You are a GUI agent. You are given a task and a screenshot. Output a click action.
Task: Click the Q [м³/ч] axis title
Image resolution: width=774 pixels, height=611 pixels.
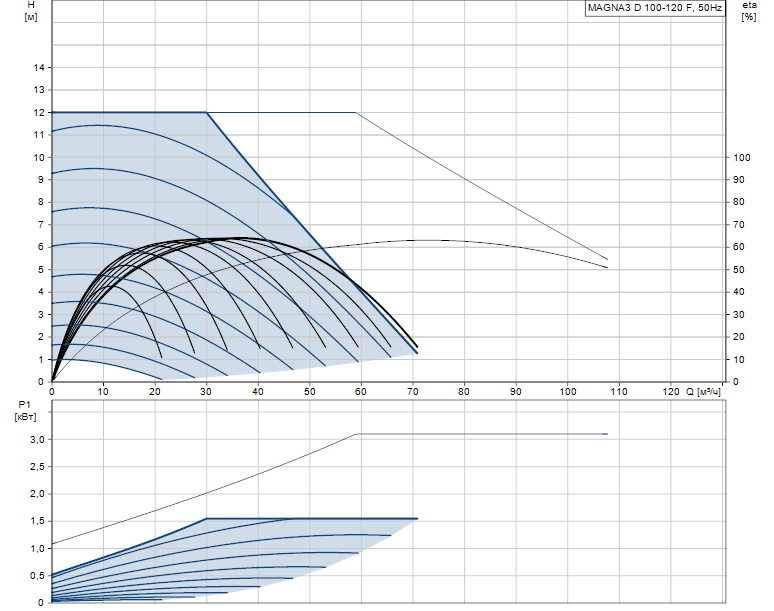703,391
